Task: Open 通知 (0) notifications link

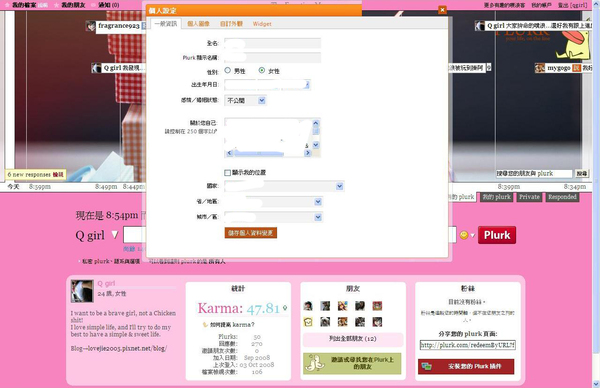Action: [x=109, y=5]
